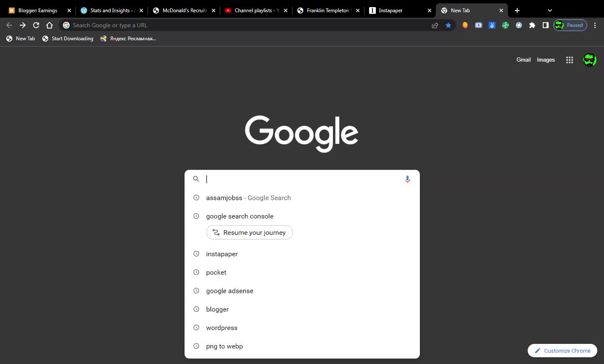Select the wordpress suggestion
The width and height of the screenshot is (604, 364).
coord(302,328)
